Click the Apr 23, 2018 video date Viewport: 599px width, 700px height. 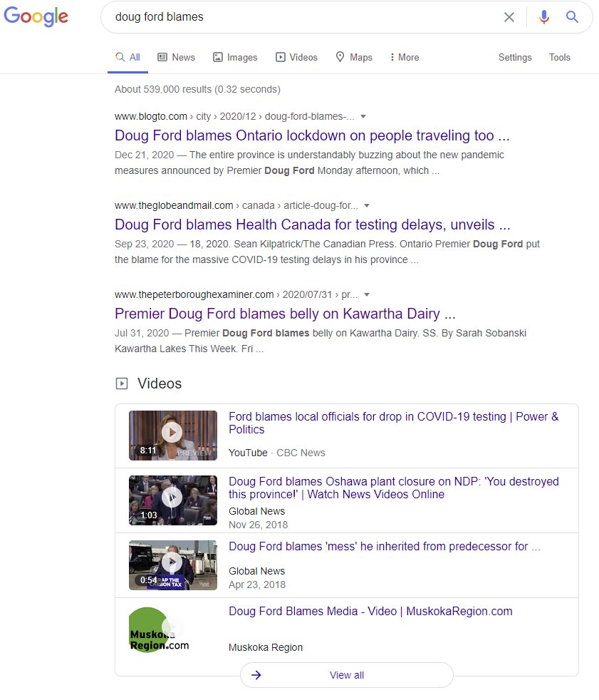coord(257,585)
